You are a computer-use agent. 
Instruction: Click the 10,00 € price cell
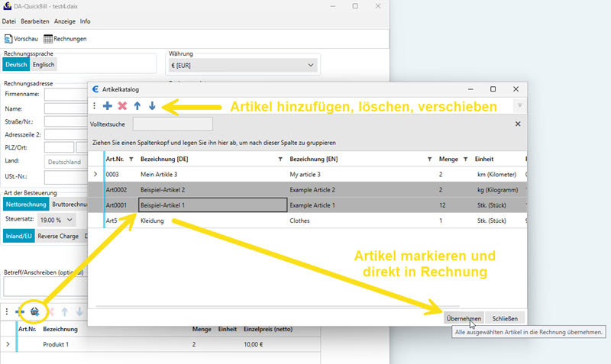click(254, 344)
